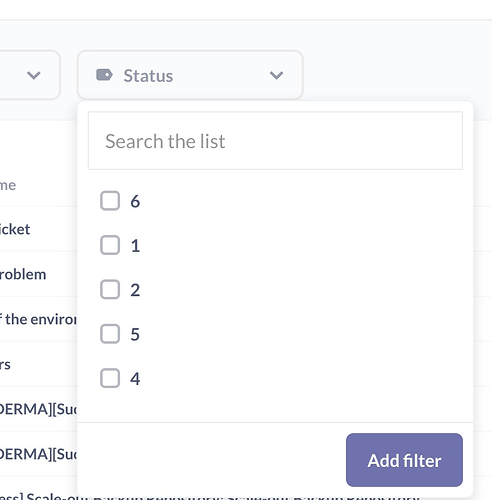Open the row ending in "rs"
The height and width of the screenshot is (500, 492).
(5, 364)
